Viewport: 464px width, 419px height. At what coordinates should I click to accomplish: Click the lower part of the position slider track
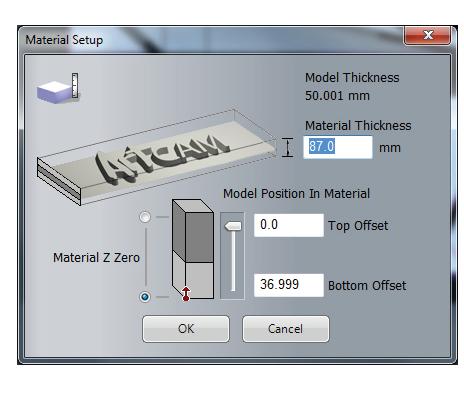(233, 273)
